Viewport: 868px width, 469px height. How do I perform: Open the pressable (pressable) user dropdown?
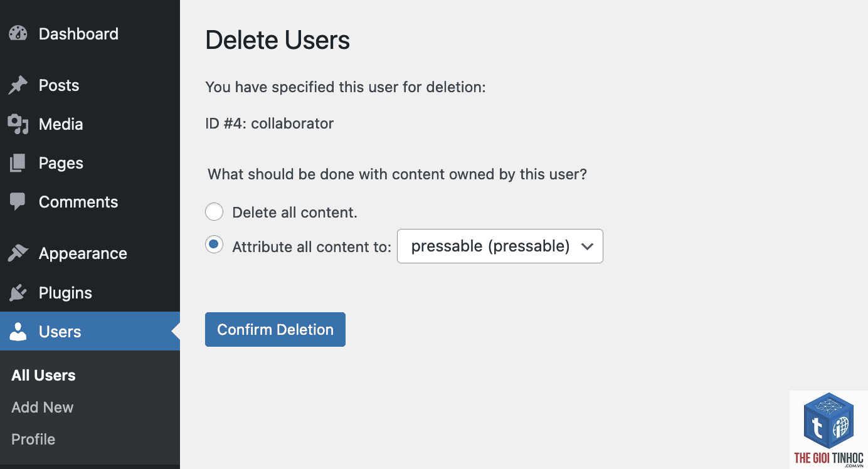point(500,246)
